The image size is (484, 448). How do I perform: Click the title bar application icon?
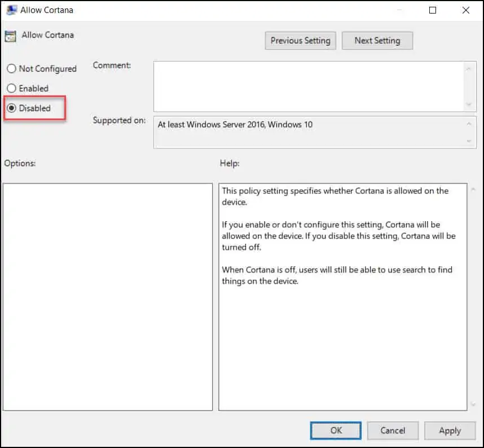coord(12,10)
